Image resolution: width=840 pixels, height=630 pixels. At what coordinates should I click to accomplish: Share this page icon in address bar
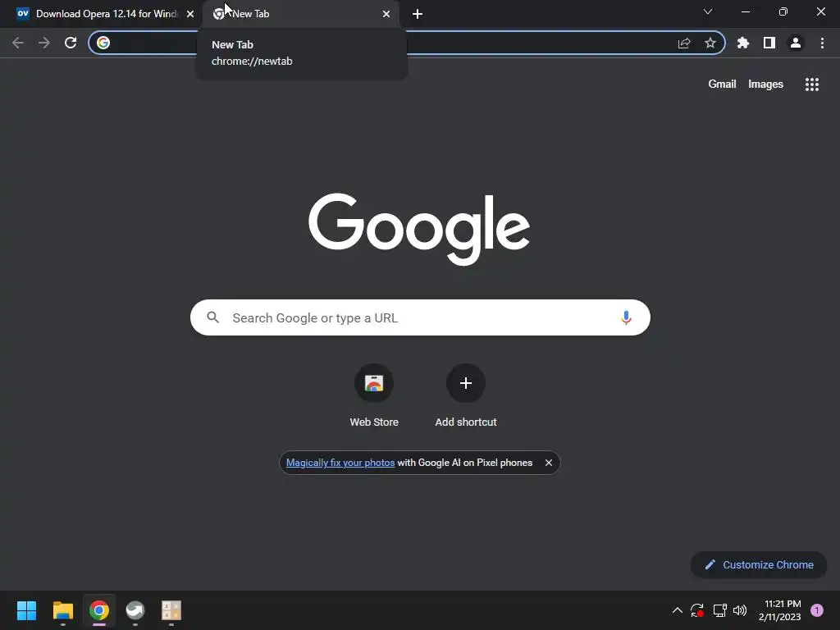tap(684, 43)
